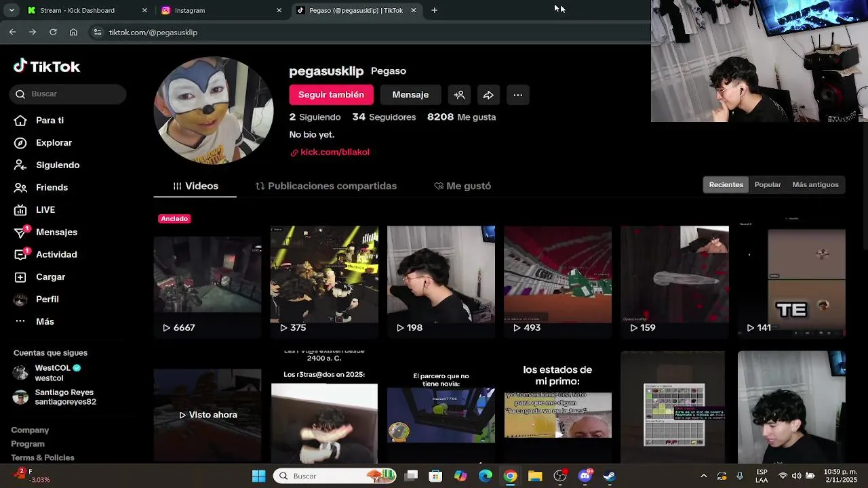Open Santiago Reyes followed account
868x488 pixels.
(x=54, y=397)
